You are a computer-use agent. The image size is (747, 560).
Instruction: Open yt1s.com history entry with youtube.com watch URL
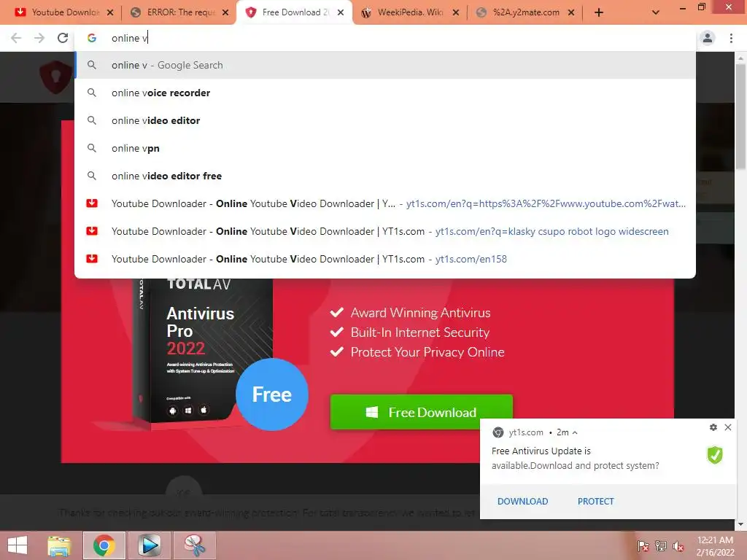pyautogui.click(x=385, y=203)
